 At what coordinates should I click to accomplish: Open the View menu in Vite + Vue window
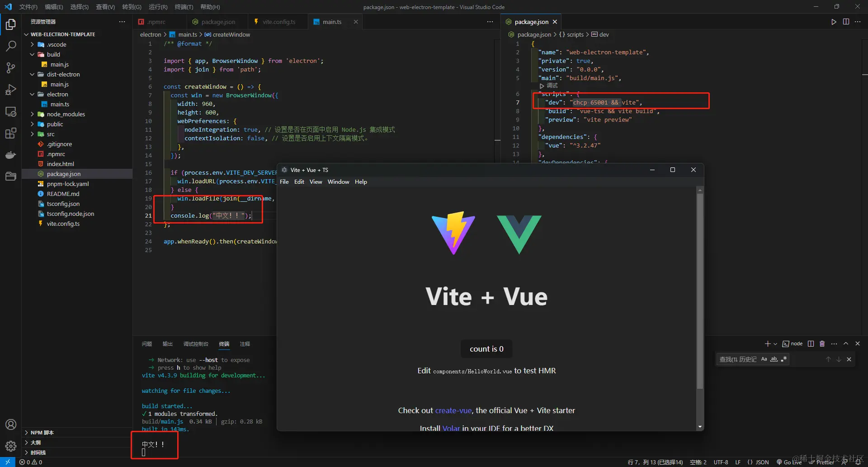[316, 182]
